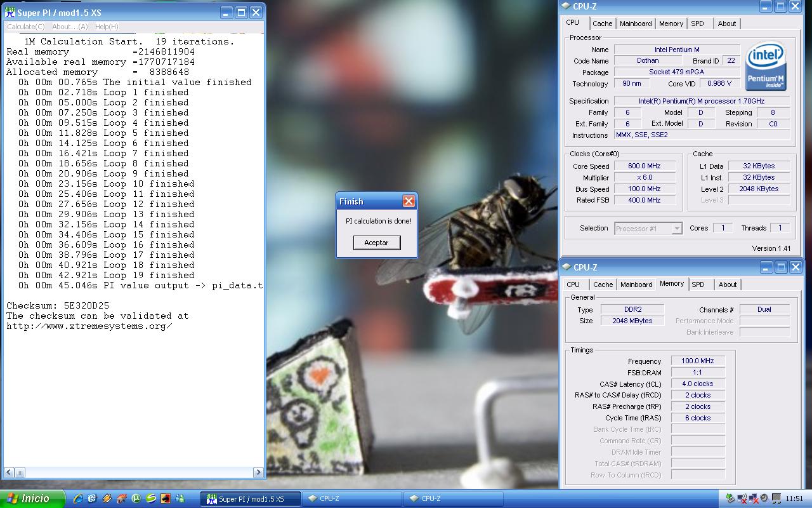This screenshot has height=508, width=812.
Task: Switch to Super PI / mod1.5 XS taskbar button
Action: [x=251, y=498]
